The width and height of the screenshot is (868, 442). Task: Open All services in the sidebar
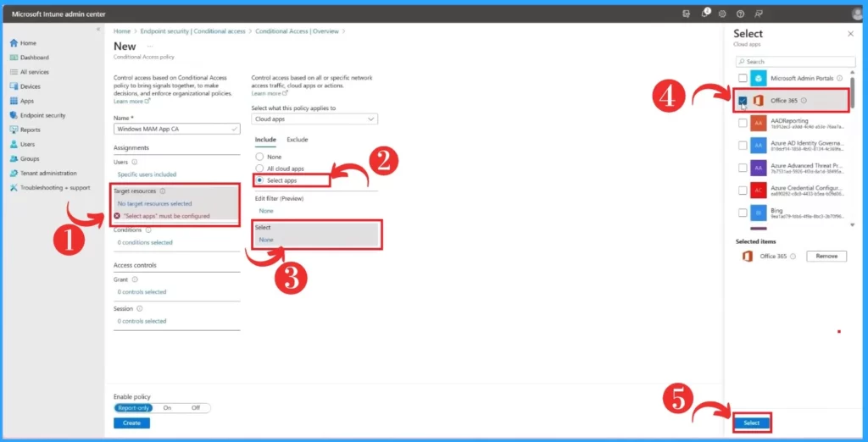click(x=30, y=72)
